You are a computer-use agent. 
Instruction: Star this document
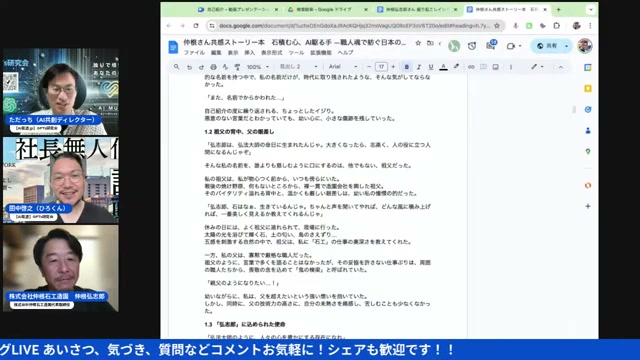click(418, 43)
